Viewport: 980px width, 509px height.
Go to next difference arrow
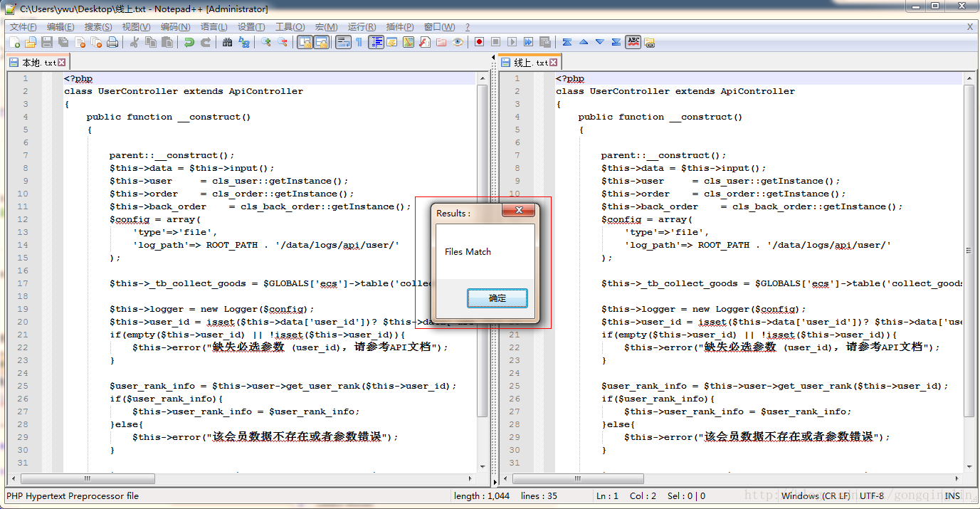[x=599, y=42]
